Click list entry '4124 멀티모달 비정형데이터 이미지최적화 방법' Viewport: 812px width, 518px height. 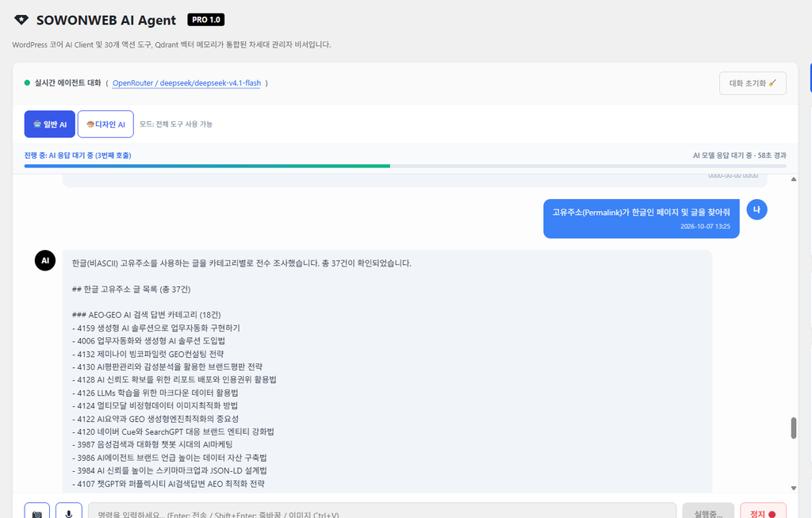[x=155, y=405]
